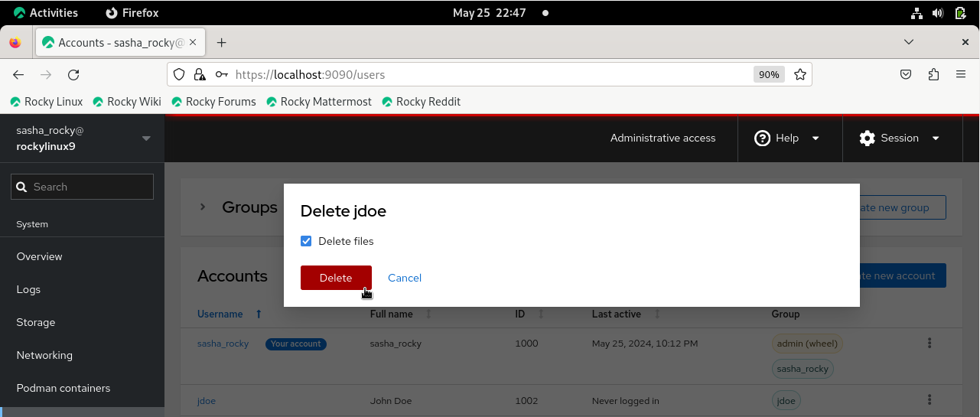Open Activities overview in top bar
Screen dimensions: 980x417
[46, 13]
